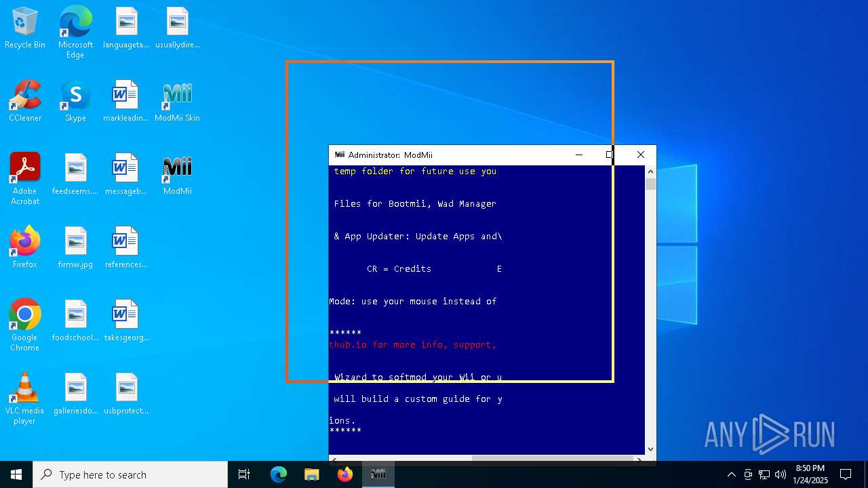The image size is (868, 488).
Task: Click the Type here to search box
Action: click(x=130, y=474)
